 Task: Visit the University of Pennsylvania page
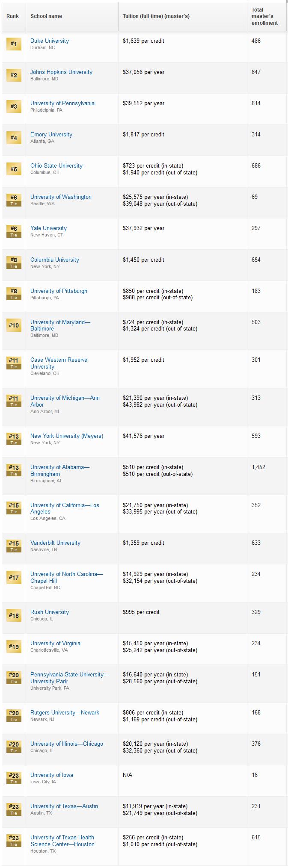(x=62, y=103)
